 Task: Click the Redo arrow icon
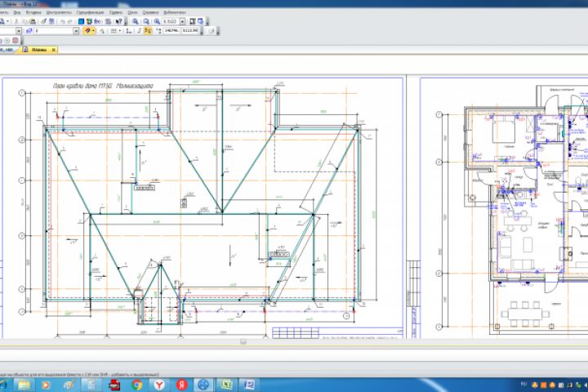(x=69, y=21)
